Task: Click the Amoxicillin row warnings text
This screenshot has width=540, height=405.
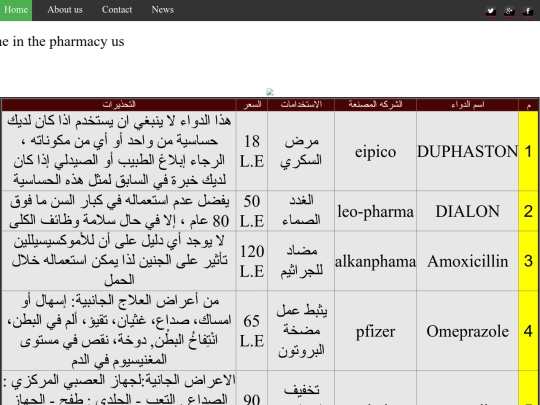Action: [119, 261]
